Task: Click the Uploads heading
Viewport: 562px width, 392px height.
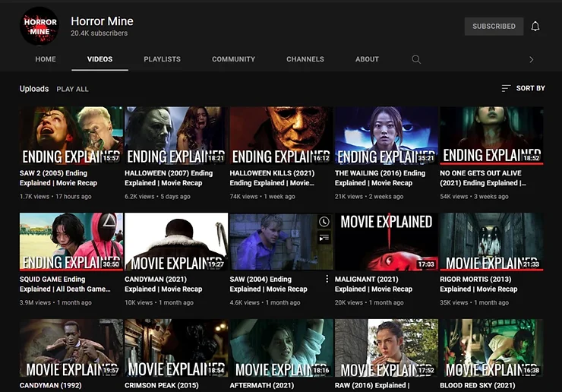Action: point(34,89)
